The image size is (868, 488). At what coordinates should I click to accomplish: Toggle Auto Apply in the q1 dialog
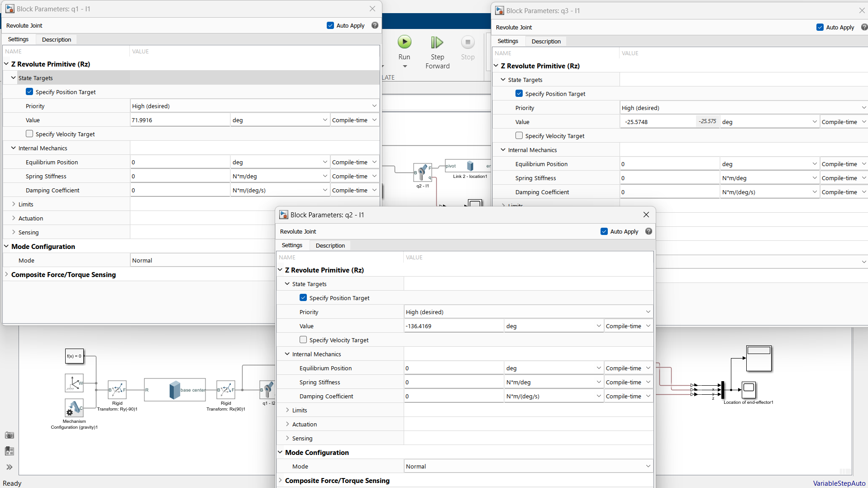click(330, 25)
